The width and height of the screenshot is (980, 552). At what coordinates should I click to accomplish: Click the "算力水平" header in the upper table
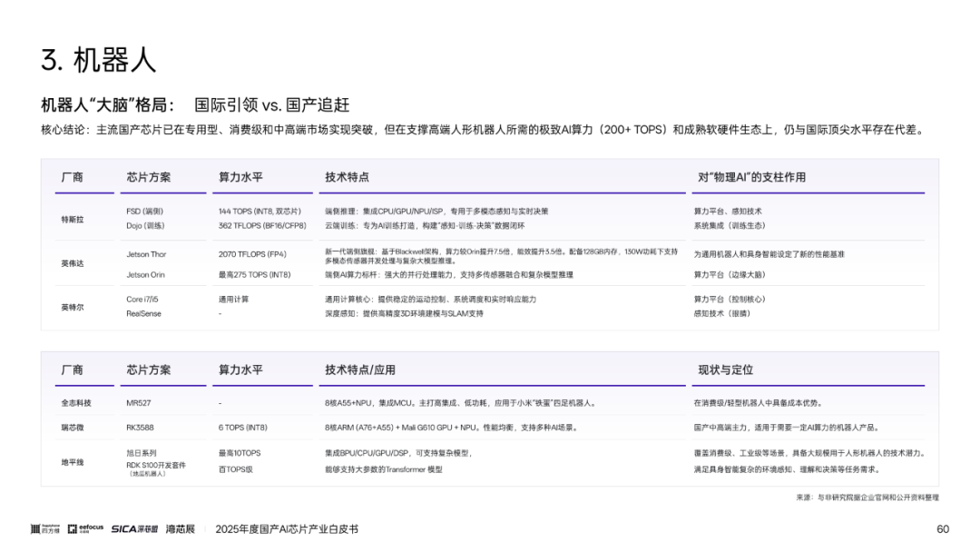[240, 177]
